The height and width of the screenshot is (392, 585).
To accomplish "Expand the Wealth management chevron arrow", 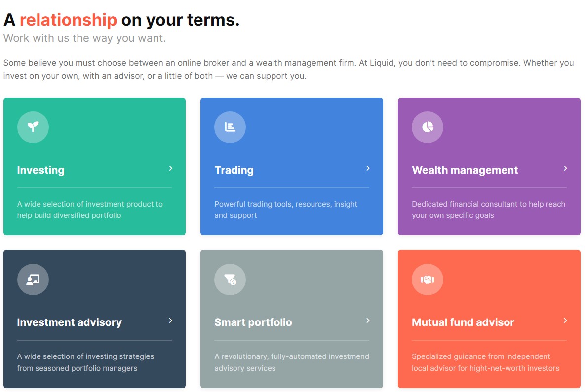I will [x=565, y=168].
